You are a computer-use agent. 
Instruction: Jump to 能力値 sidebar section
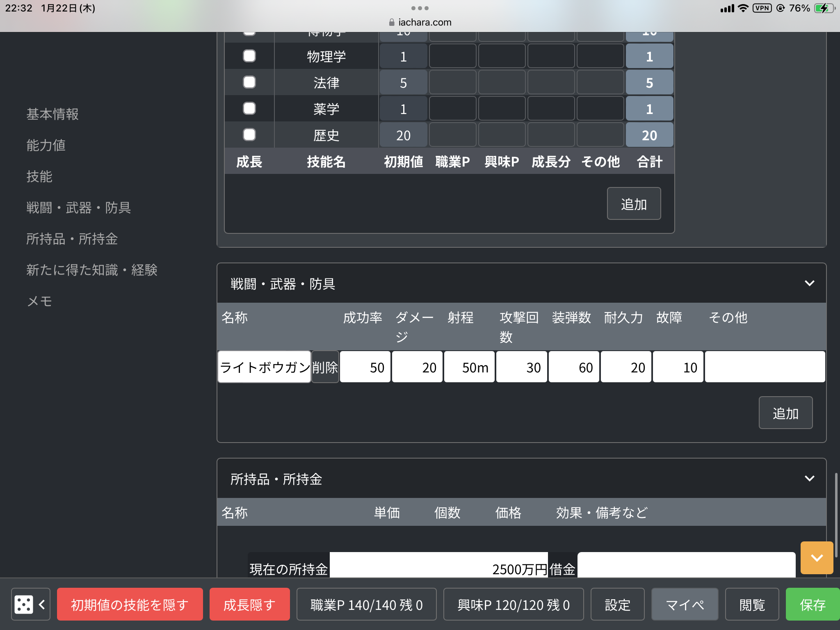point(46,146)
